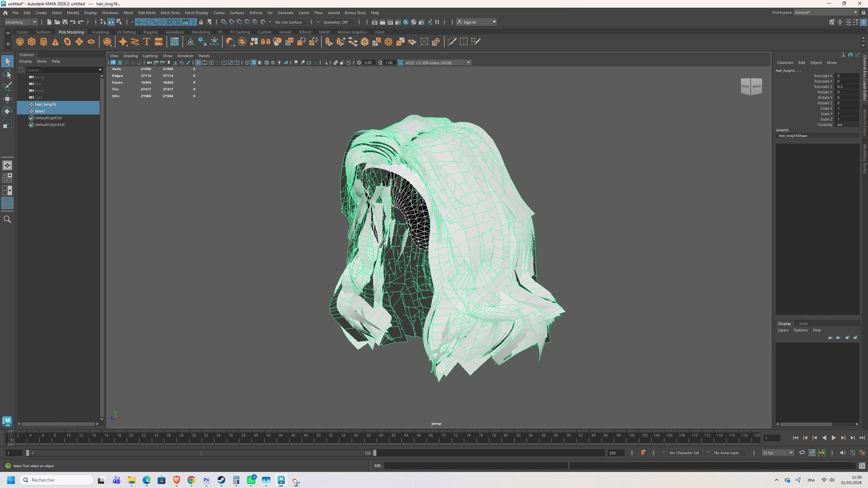Select the Lasso tool in the toolbox
The image size is (868, 488).
tap(7, 74)
